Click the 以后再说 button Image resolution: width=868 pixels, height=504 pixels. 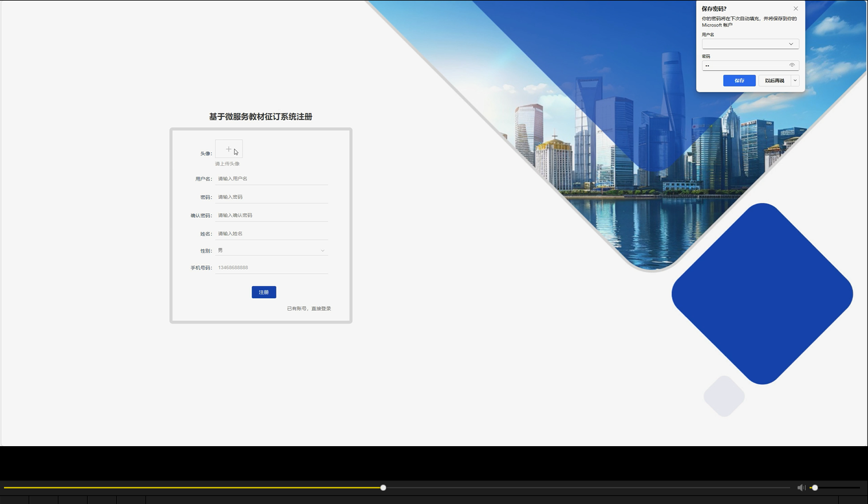(775, 80)
